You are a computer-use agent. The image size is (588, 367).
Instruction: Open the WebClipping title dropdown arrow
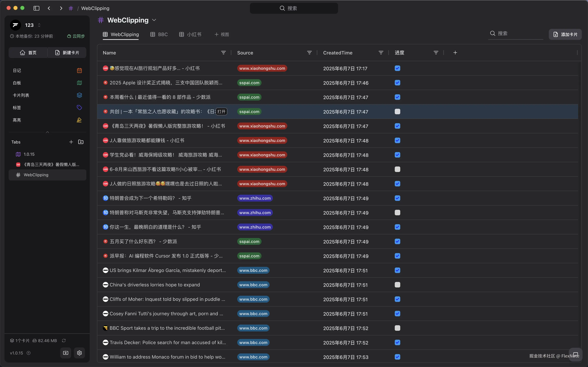[154, 20]
